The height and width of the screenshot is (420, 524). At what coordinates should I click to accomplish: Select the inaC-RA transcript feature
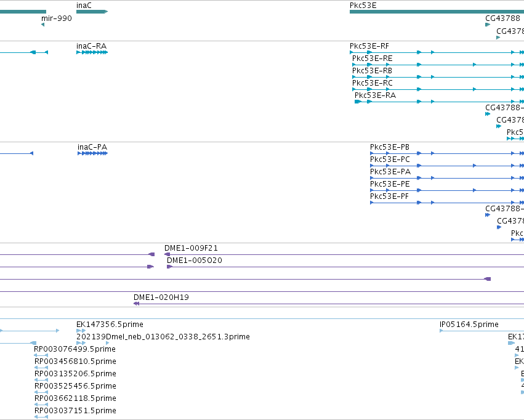92,52
